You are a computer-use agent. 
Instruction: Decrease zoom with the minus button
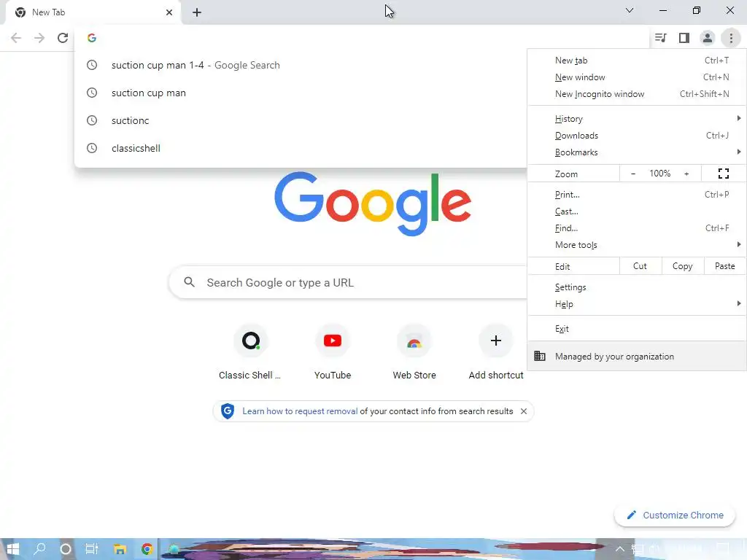point(632,174)
